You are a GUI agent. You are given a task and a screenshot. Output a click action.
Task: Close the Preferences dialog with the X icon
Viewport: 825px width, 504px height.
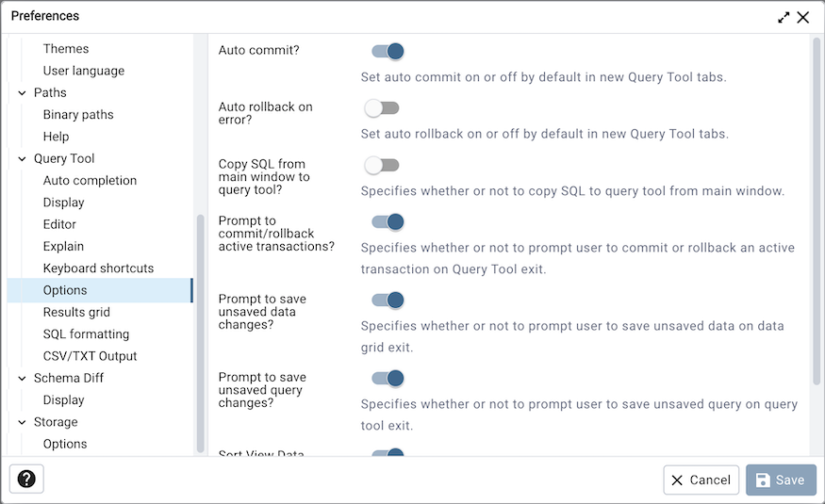(x=803, y=17)
